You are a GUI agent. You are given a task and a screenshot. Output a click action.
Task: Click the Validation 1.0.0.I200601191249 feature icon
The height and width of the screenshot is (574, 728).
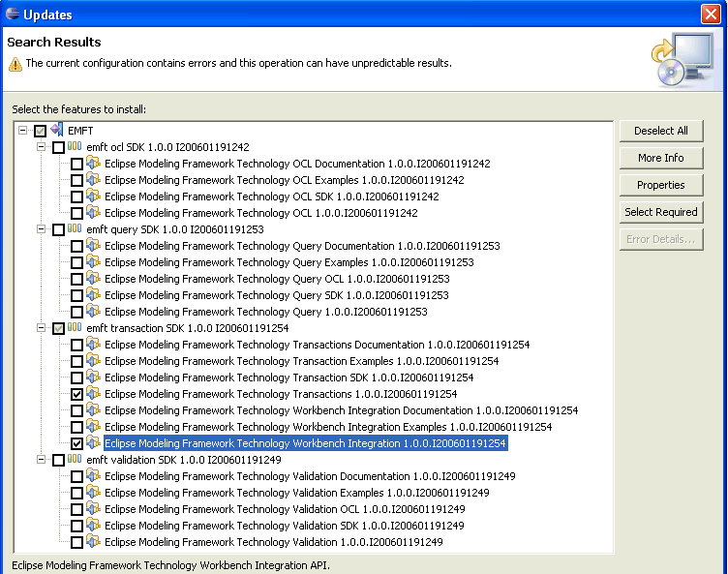click(93, 541)
